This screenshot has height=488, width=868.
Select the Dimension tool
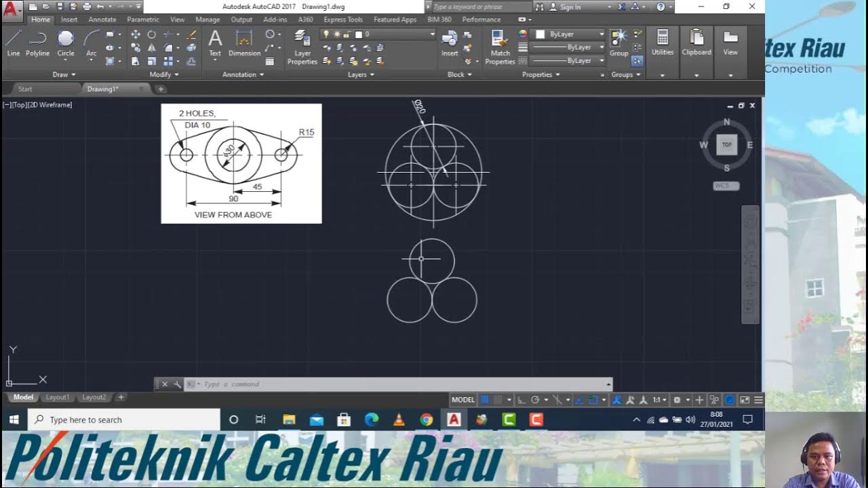click(244, 43)
